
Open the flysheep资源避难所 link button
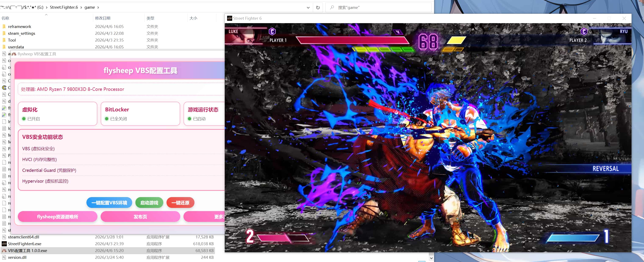point(57,217)
